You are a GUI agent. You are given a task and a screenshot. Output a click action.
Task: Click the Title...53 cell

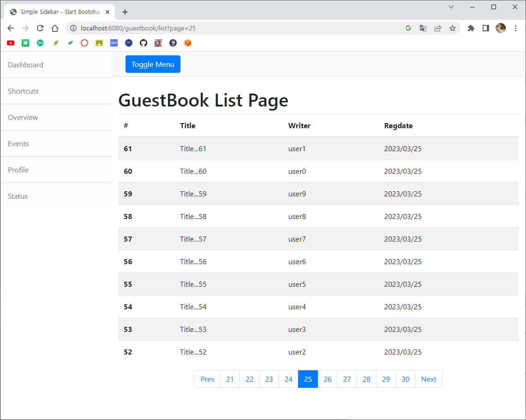coord(228,330)
